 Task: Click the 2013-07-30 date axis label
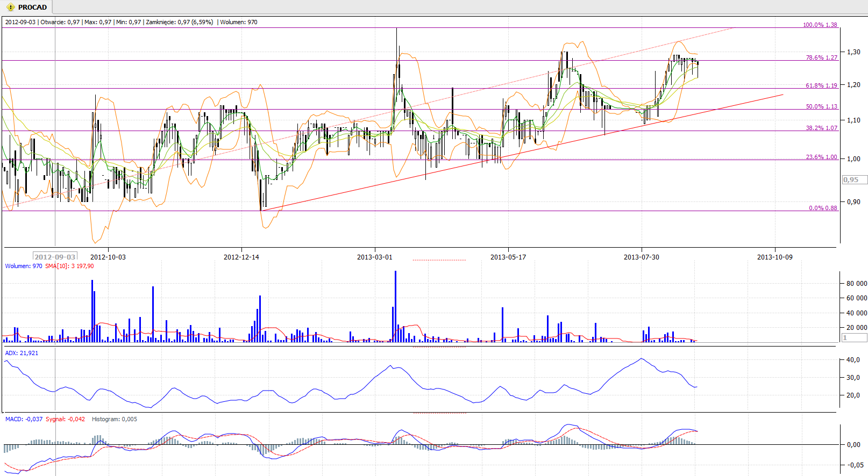(x=642, y=257)
